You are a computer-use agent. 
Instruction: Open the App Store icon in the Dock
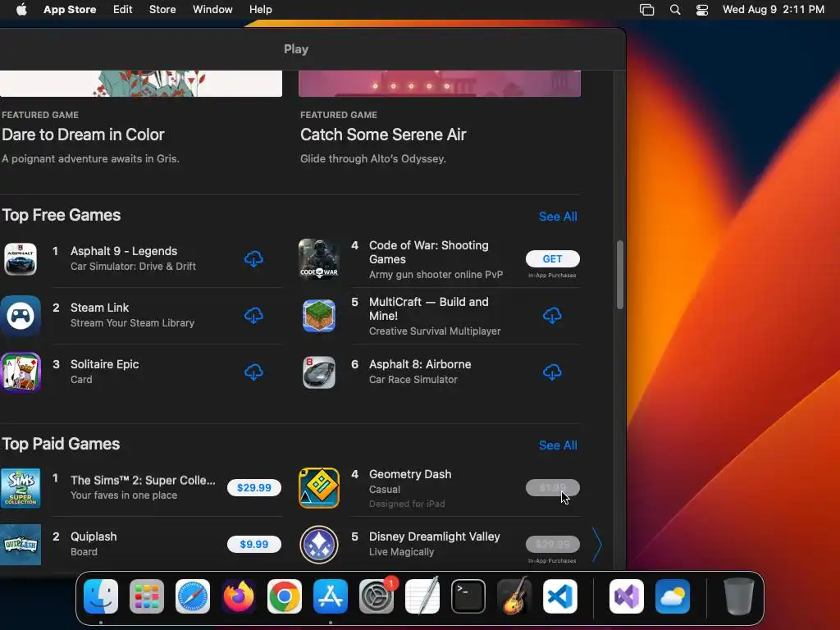tap(331, 596)
